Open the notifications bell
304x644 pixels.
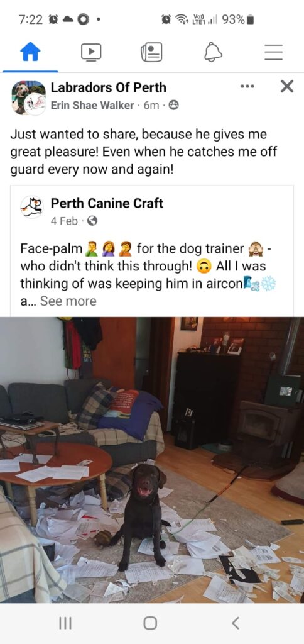point(213,53)
